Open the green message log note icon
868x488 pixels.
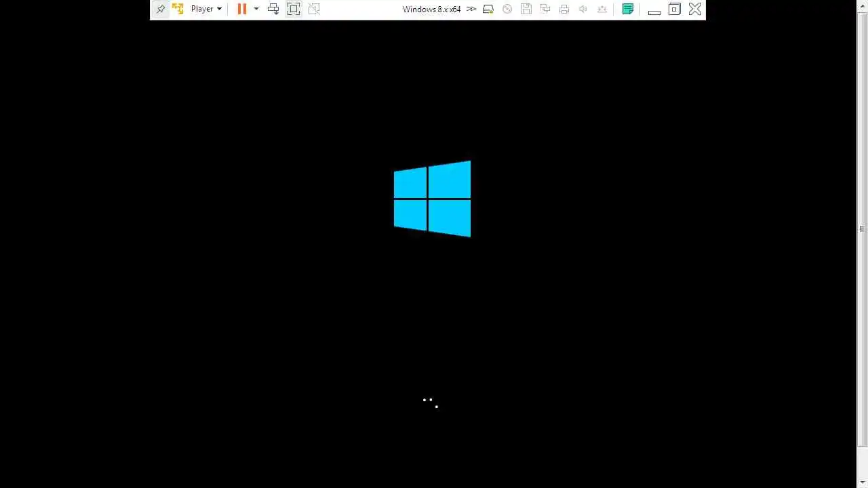pyautogui.click(x=628, y=9)
